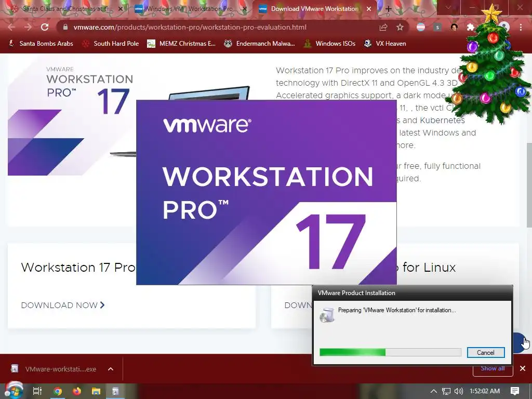This screenshot has width=532, height=399.
Task: Click the striped round extension icon
Action: [x=421, y=27]
